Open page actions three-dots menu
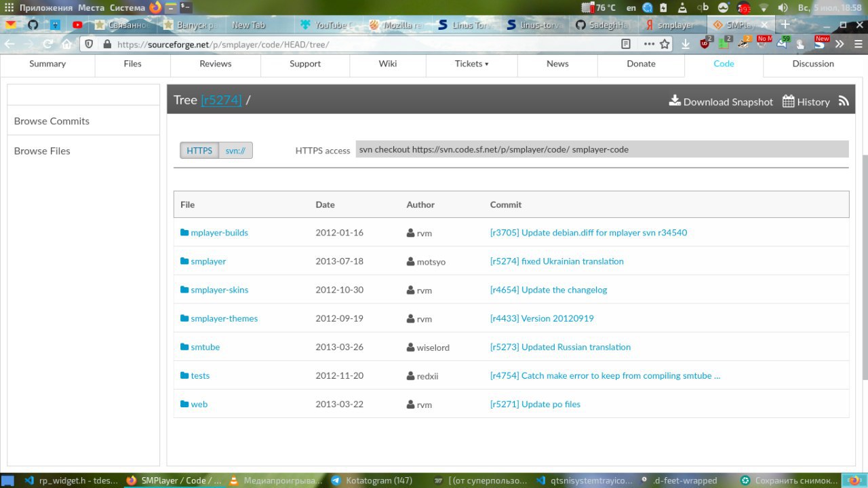Image resolution: width=868 pixels, height=488 pixels. pyautogui.click(x=649, y=44)
